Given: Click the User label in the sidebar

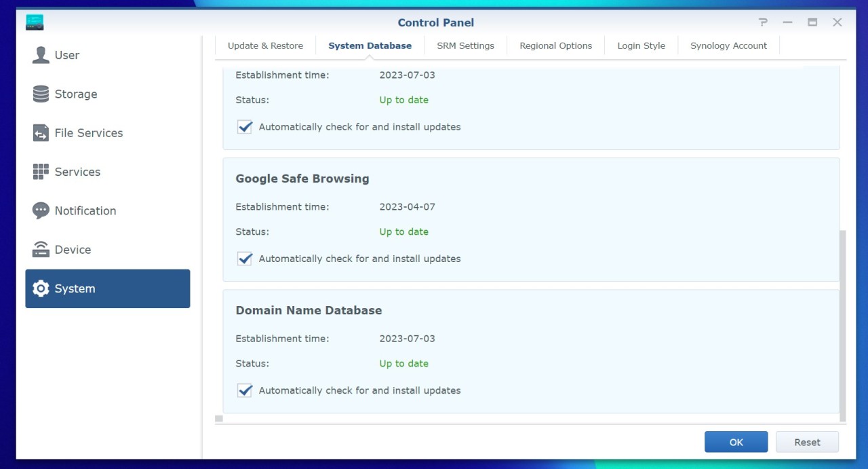Looking at the screenshot, I should (67, 55).
